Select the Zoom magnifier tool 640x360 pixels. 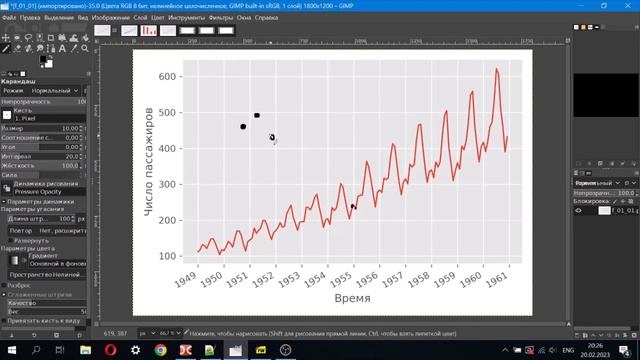85,49
